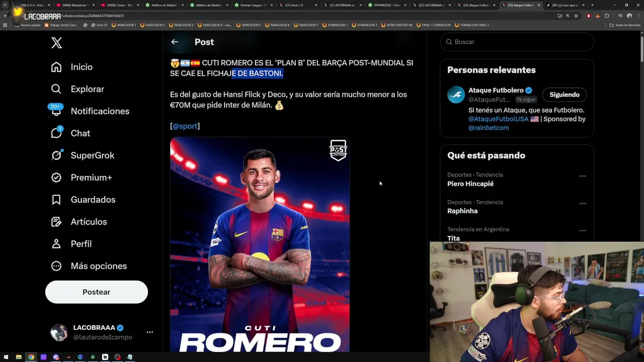
Task: Go back with the Post arrow
Action: (x=175, y=42)
